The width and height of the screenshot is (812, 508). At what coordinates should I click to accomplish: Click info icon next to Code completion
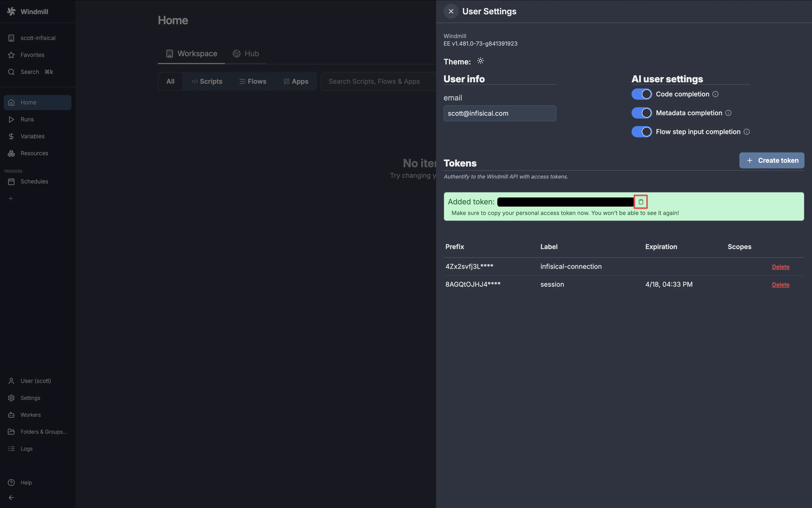715,94
